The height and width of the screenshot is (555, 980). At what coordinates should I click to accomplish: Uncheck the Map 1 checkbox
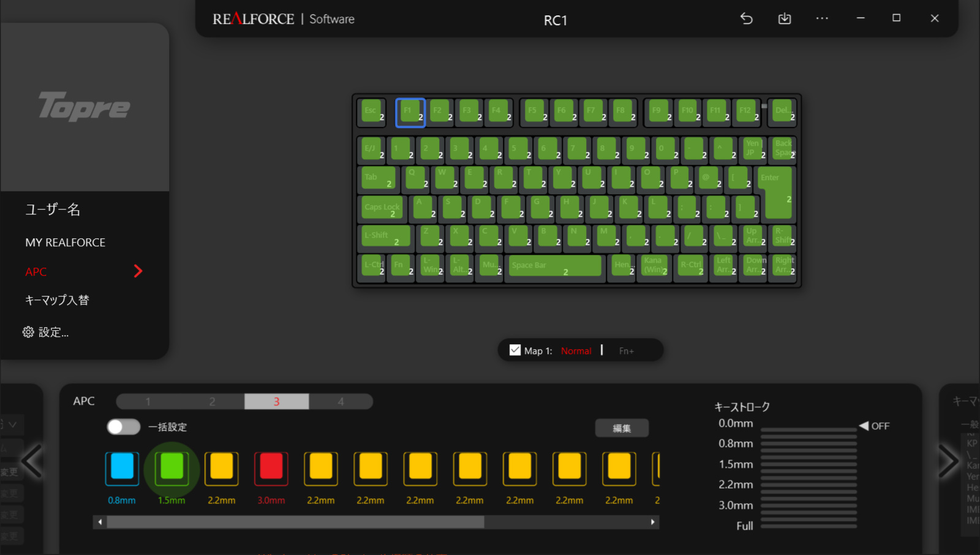tap(514, 349)
